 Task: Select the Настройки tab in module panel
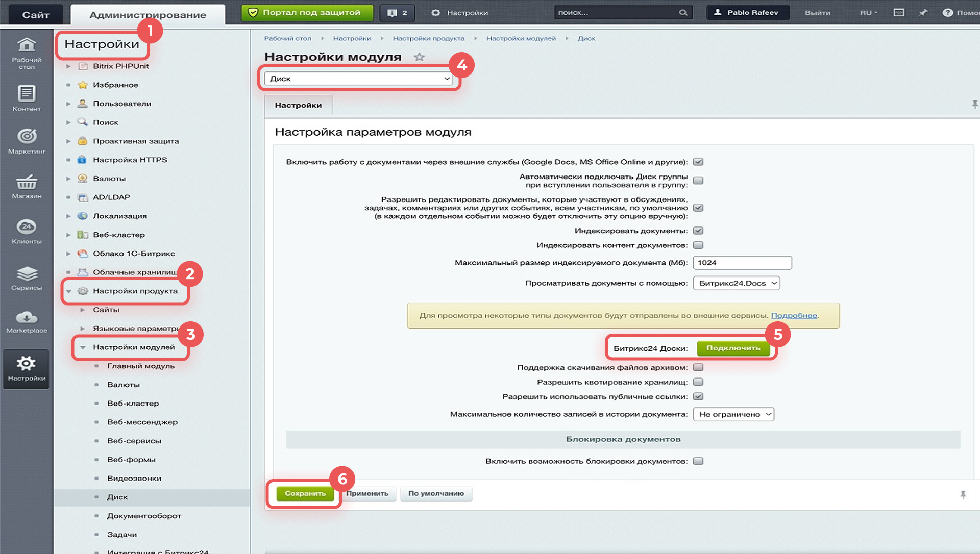coord(298,105)
